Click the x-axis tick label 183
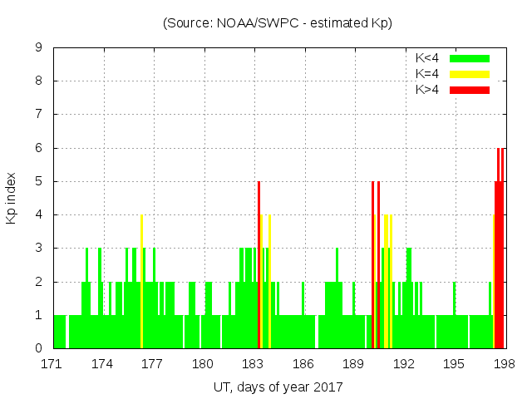 (x=253, y=364)
